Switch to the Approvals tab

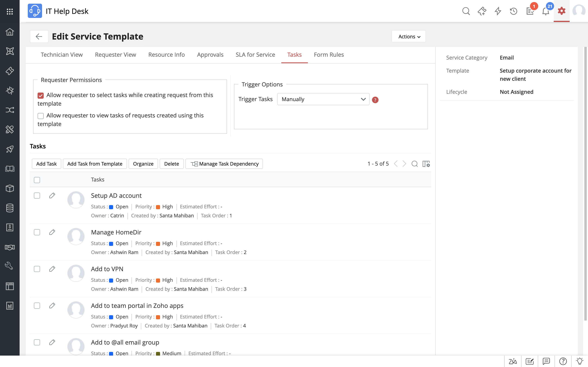pos(210,55)
